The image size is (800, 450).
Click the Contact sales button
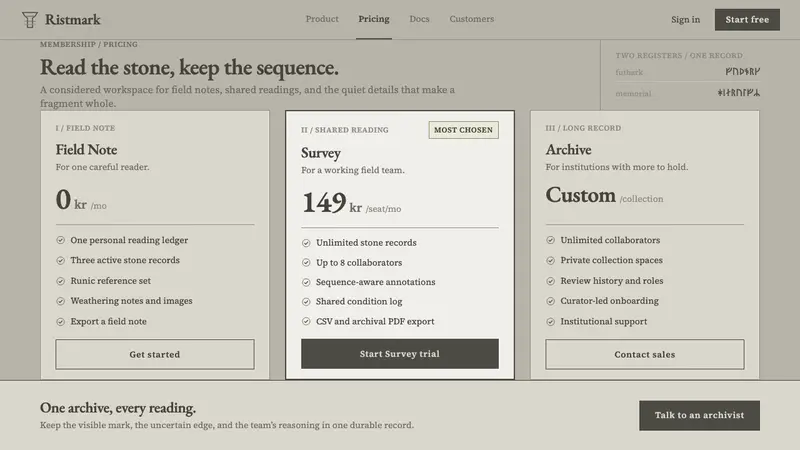point(644,354)
